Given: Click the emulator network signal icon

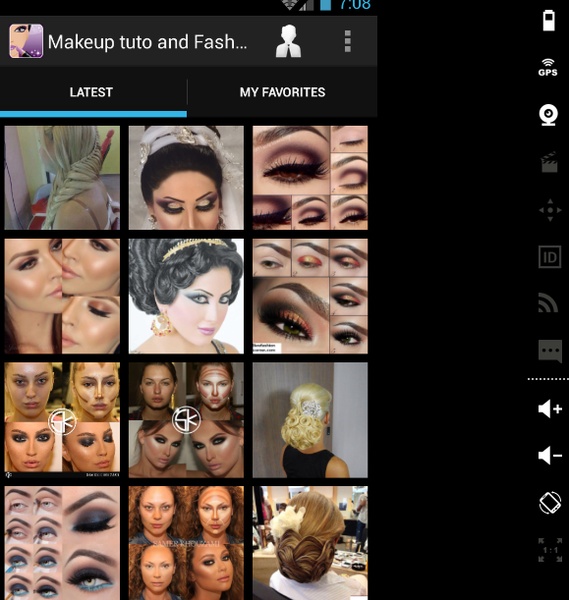Looking at the screenshot, I should pyautogui.click(x=548, y=302).
